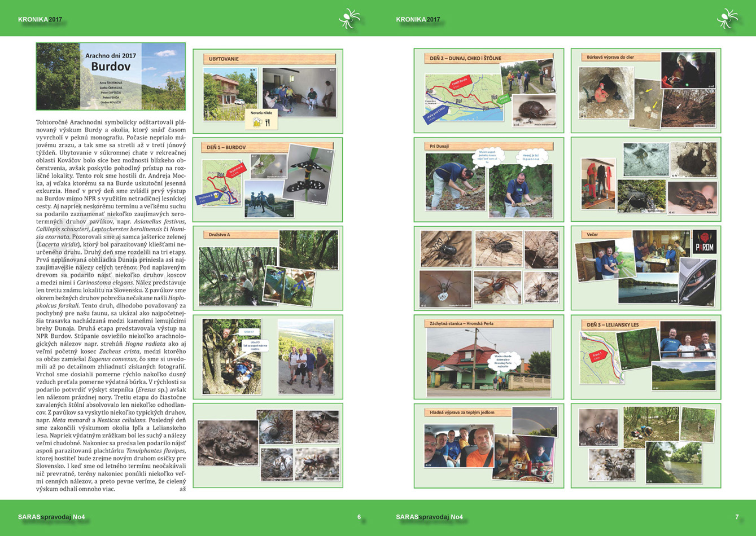Viewport: 756px width, 536px height.
Task: Click the PAROM logo in the Večer panel
Action: tap(704, 241)
